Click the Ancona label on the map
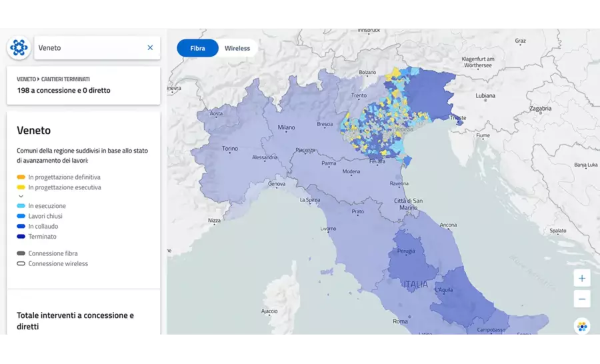The height and width of the screenshot is (364, 600). pyautogui.click(x=448, y=225)
